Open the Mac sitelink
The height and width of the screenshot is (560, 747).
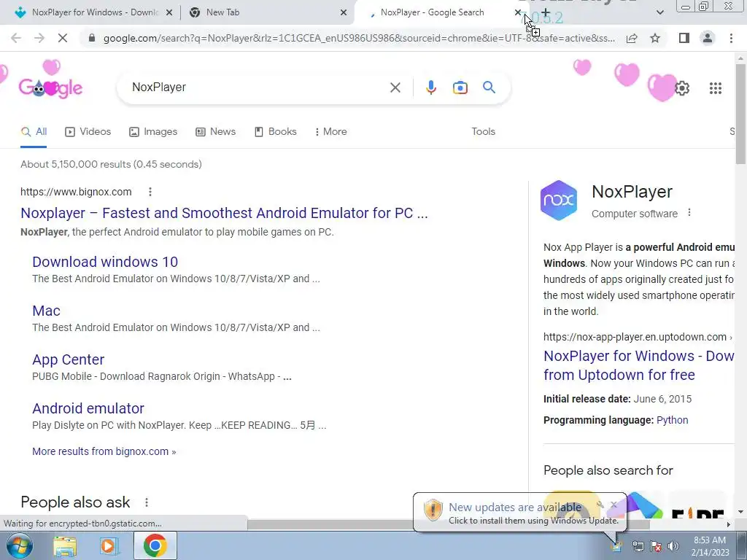46,311
